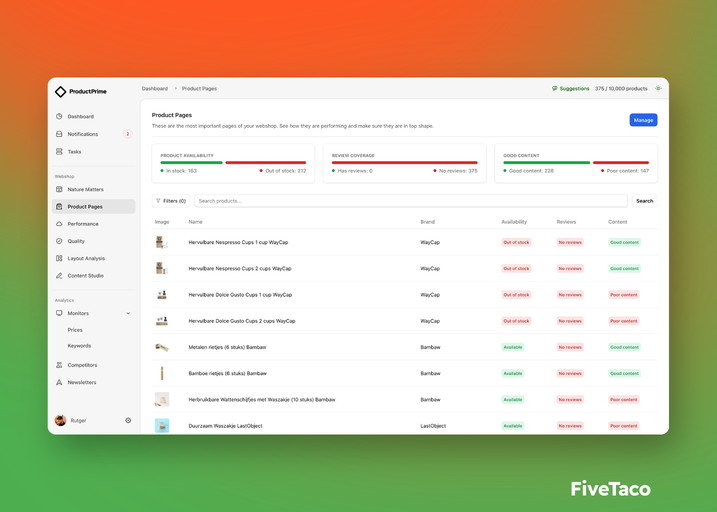The height and width of the screenshot is (512, 717).
Task: Toggle theme sun icon in top bar
Action: pos(658,88)
